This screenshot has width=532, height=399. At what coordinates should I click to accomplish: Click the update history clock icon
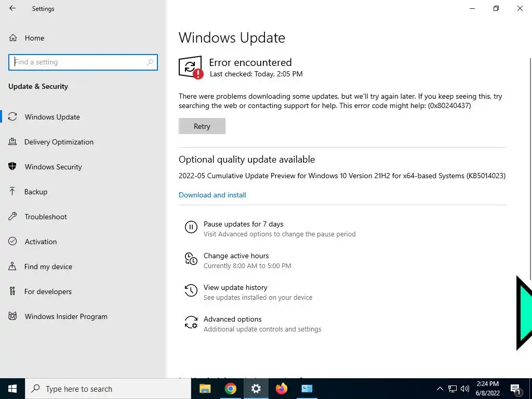tap(191, 290)
